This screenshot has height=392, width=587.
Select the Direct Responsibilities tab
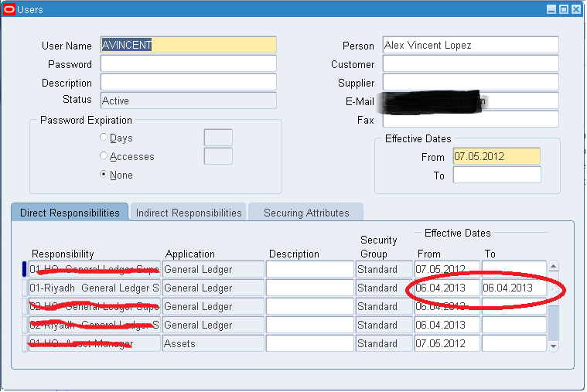pyautogui.click(x=70, y=213)
